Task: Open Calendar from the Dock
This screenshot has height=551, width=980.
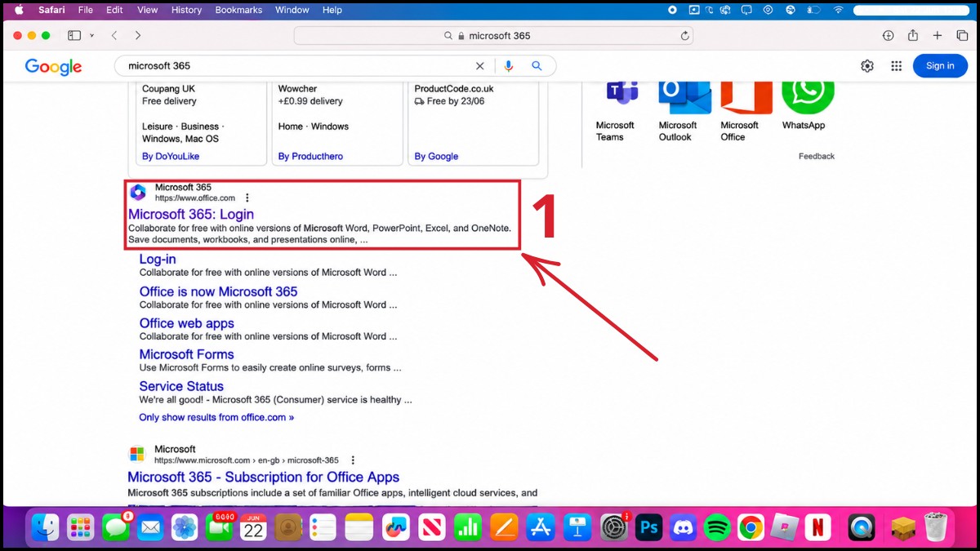Action: click(253, 527)
